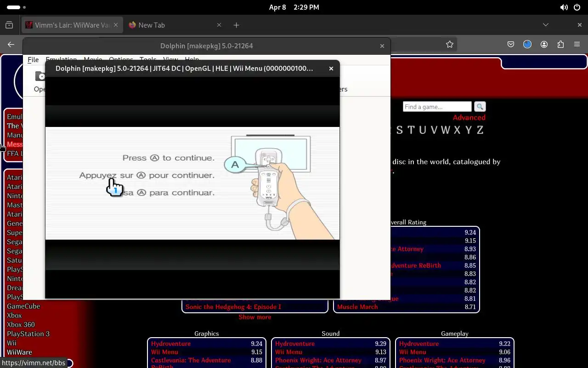Select letter U in alphabet index
Viewport: 588px width, 368px height.
point(423,130)
